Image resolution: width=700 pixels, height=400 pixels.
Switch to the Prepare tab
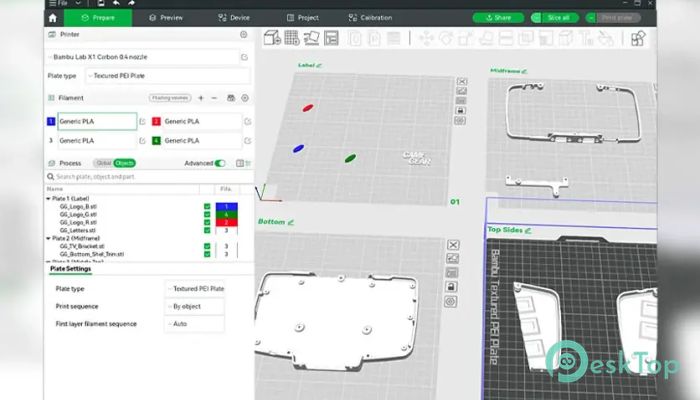tap(98, 18)
